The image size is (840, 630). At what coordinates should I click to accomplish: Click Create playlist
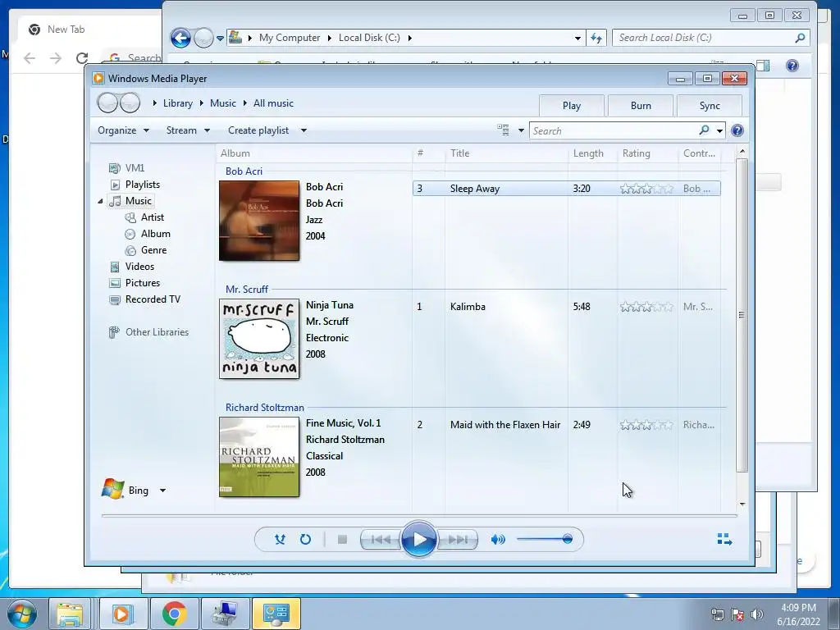pos(258,130)
